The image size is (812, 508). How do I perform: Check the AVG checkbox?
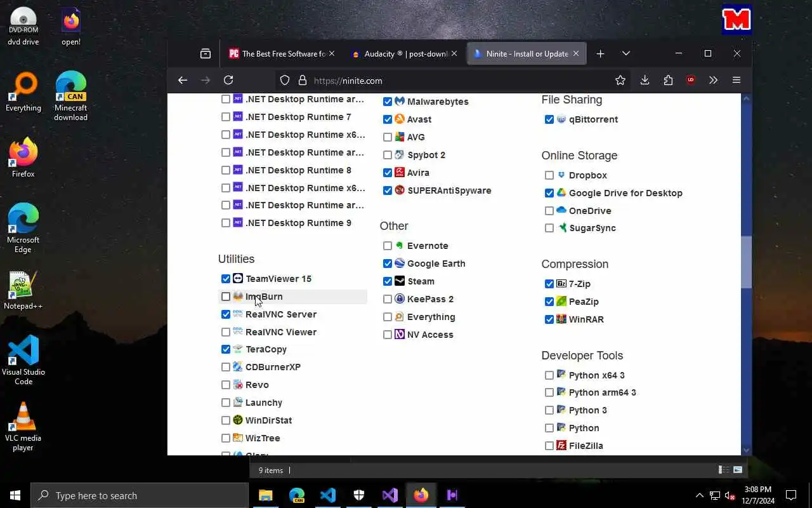[388, 137]
